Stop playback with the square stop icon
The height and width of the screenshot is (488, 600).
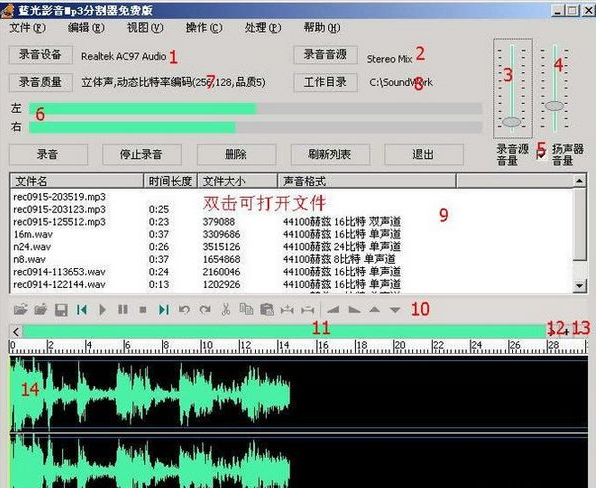(143, 310)
